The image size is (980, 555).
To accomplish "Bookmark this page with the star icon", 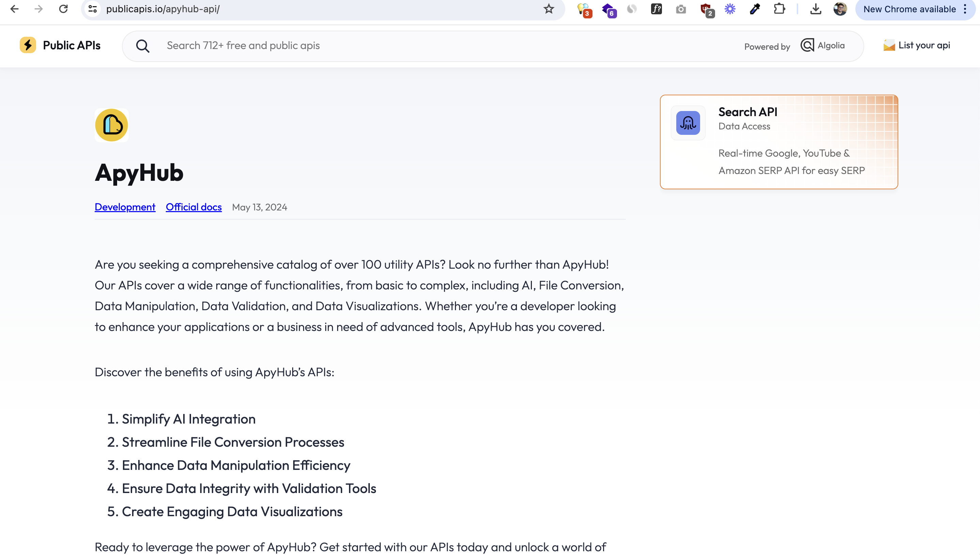I will click(549, 9).
